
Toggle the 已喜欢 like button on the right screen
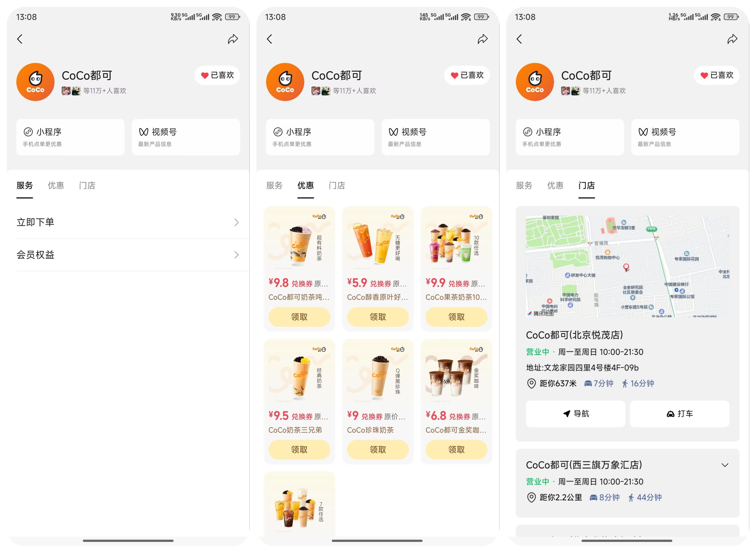pos(716,75)
